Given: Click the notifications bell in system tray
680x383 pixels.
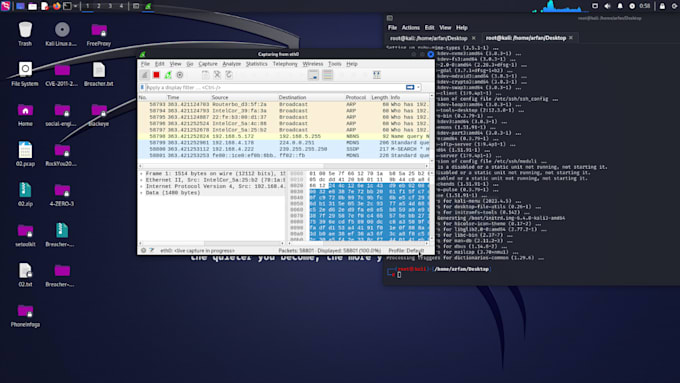Looking at the screenshot, I should click(620, 6).
